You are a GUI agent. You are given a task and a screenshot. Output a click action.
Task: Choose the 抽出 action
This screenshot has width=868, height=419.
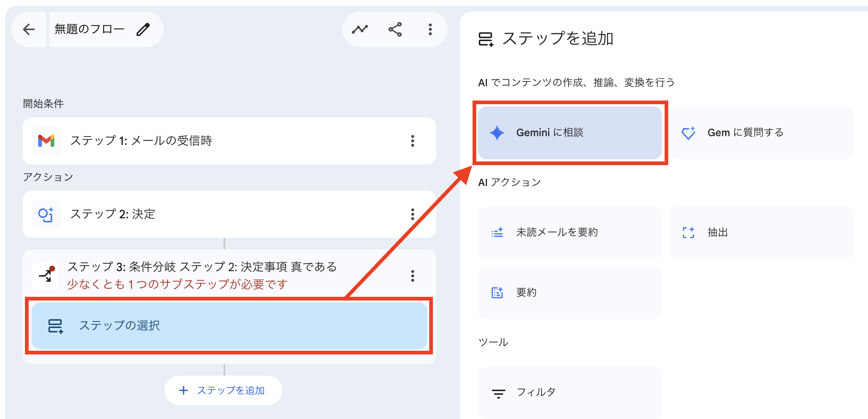[761, 233]
